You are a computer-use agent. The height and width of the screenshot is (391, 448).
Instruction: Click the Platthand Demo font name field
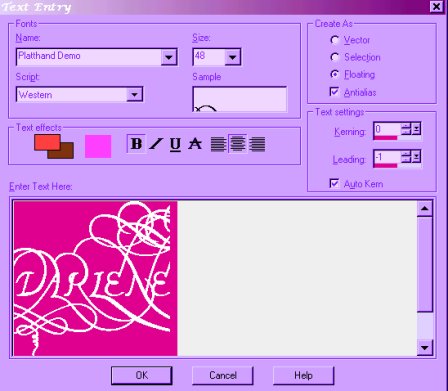[x=89, y=57]
